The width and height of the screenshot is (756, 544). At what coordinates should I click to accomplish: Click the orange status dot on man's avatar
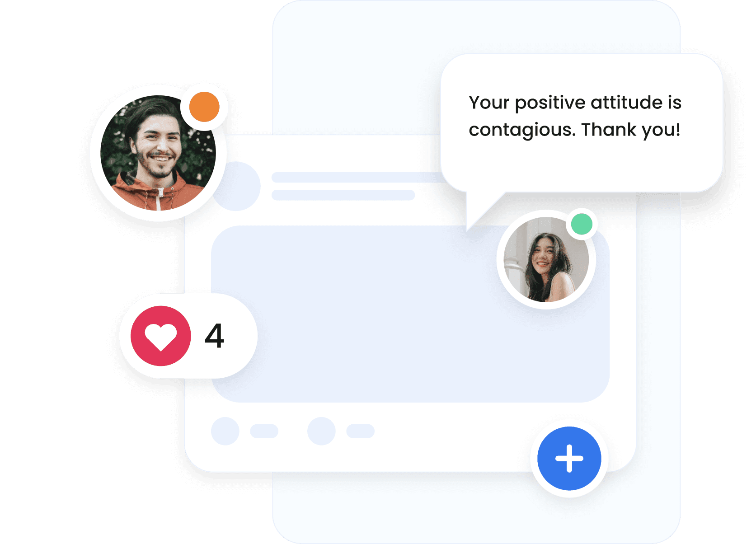coord(204,107)
